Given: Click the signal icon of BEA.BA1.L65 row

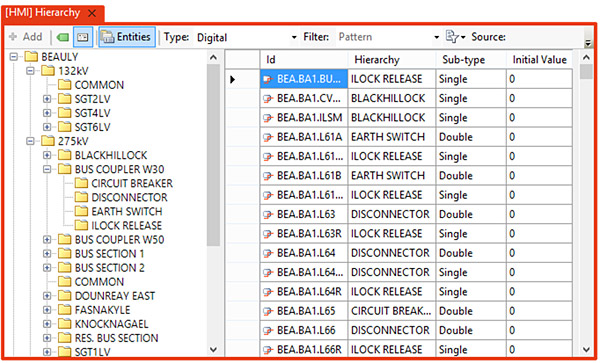Looking at the screenshot, I should (x=268, y=311).
